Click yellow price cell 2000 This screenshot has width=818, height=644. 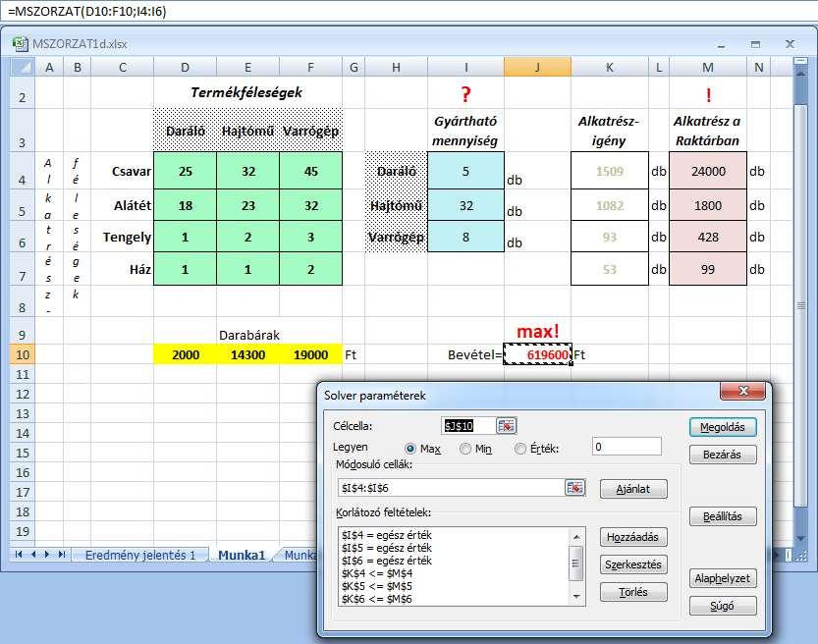pos(186,354)
